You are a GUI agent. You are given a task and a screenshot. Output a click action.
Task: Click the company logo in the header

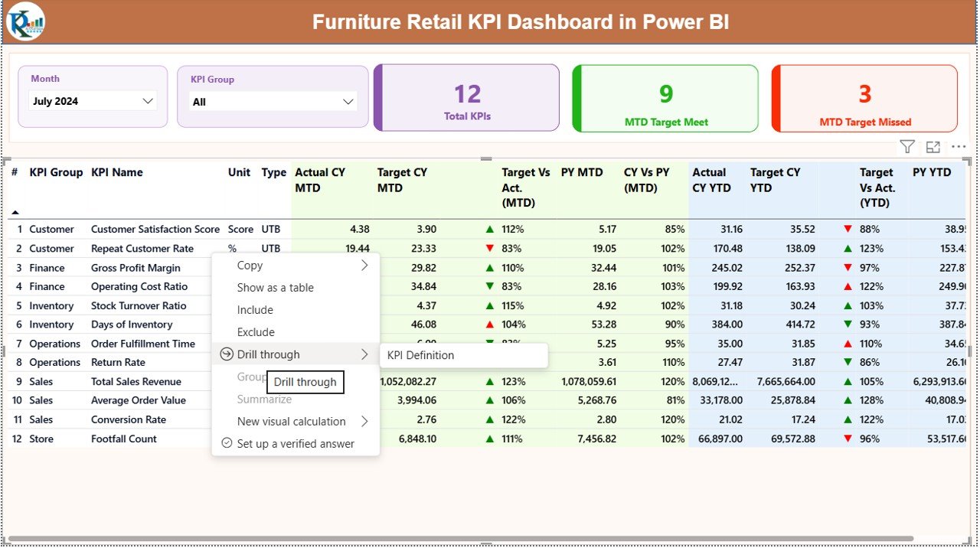pos(25,21)
